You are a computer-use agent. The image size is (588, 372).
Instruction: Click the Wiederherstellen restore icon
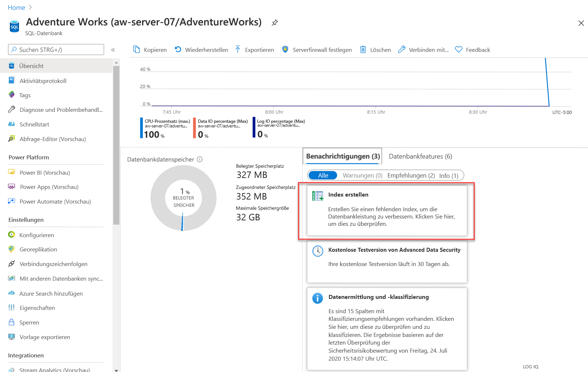(178, 49)
